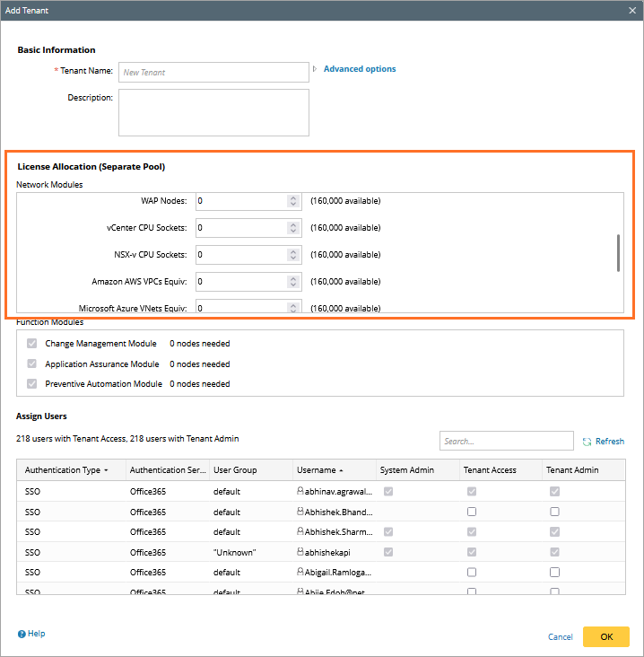Click the Help question mark icon
The height and width of the screenshot is (657, 644).
tap(22, 634)
